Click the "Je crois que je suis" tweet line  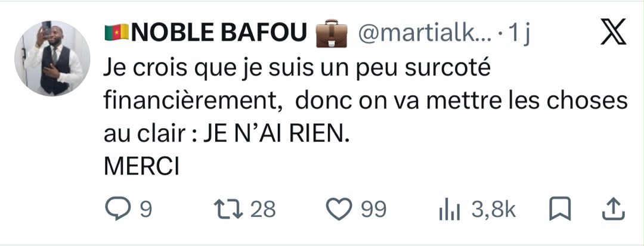click(297, 70)
